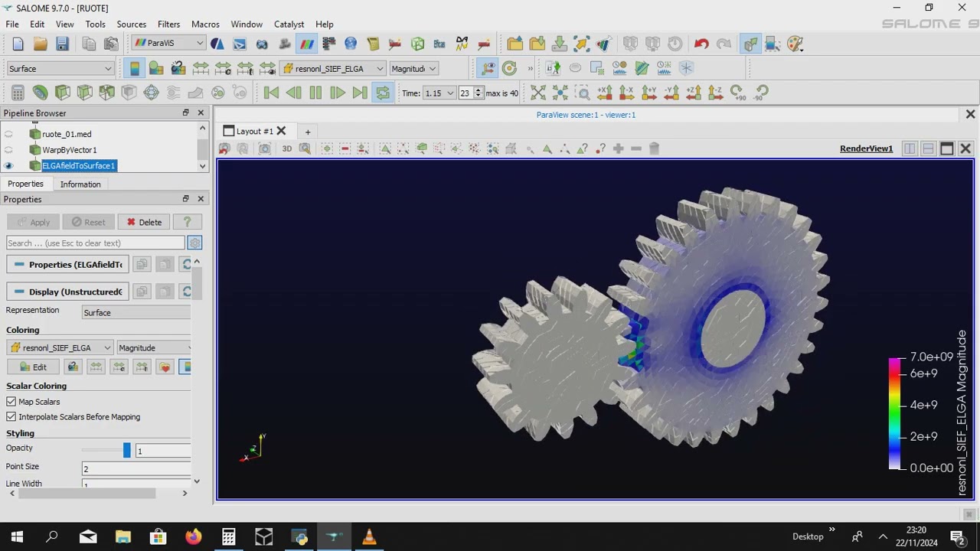This screenshot has height=551, width=980.
Task: Toggle visibility eye of ruote_01.med
Action: 9,134
